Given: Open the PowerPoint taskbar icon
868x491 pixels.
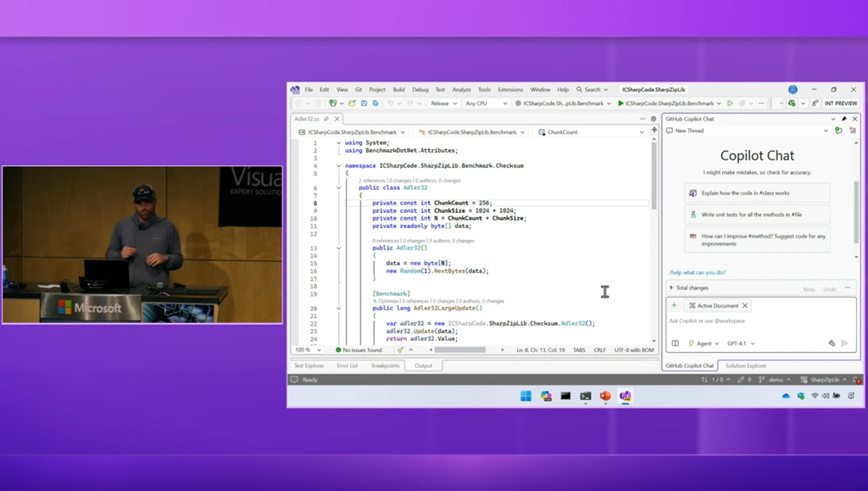Looking at the screenshot, I should pyautogui.click(x=605, y=396).
